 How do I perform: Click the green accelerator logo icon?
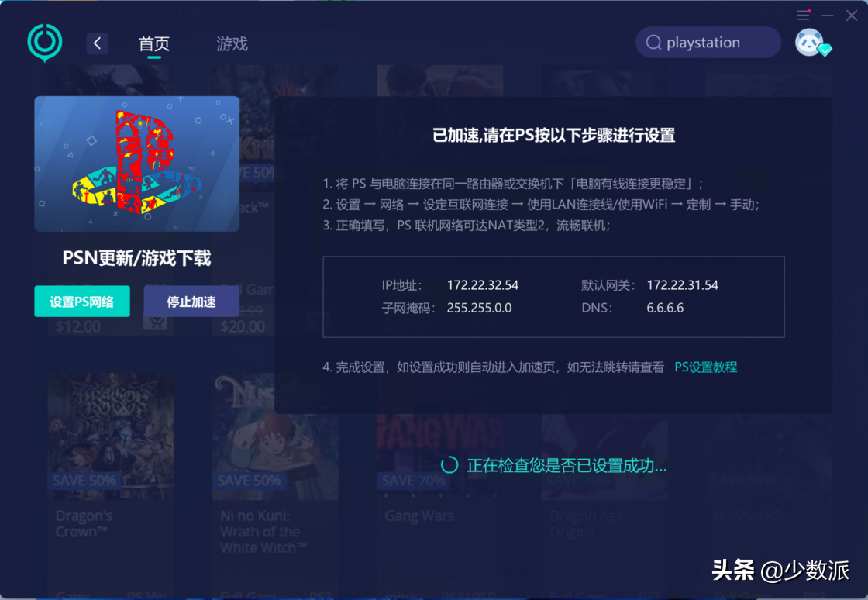(x=45, y=43)
